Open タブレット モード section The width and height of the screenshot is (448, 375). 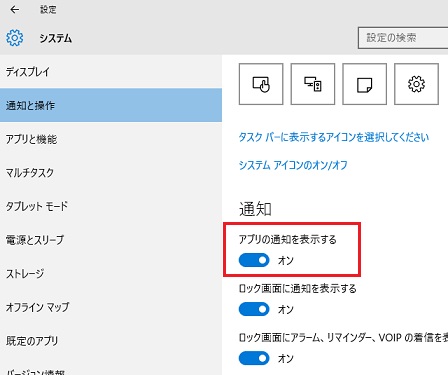[111, 206]
